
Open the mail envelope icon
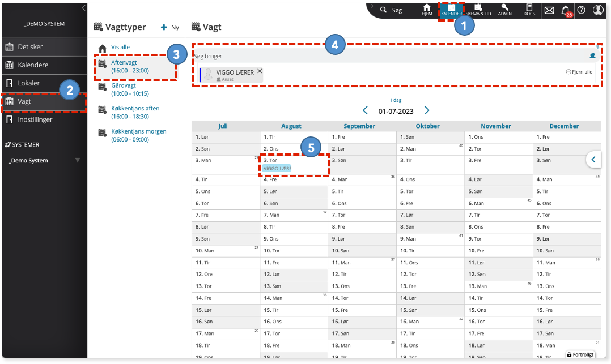pos(549,10)
